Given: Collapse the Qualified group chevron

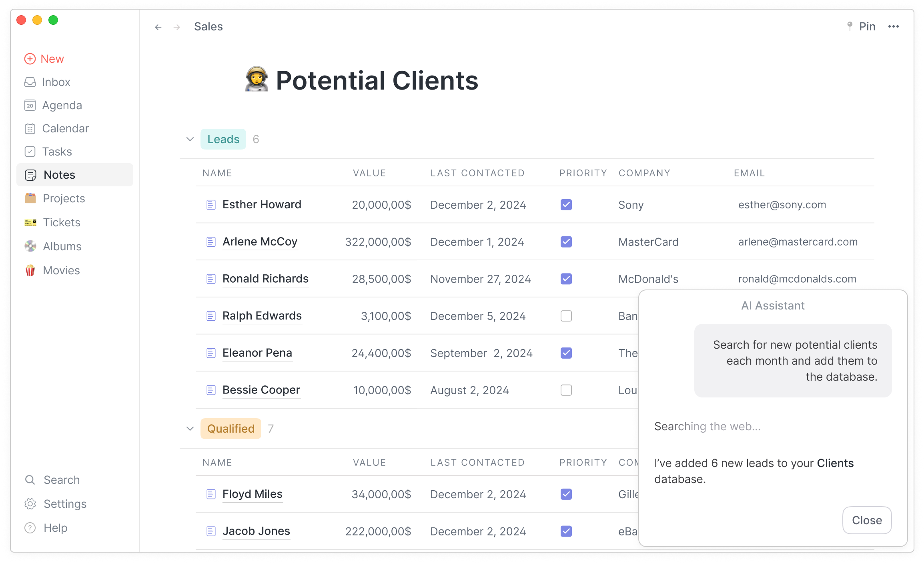Looking at the screenshot, I should click(190, 429).
